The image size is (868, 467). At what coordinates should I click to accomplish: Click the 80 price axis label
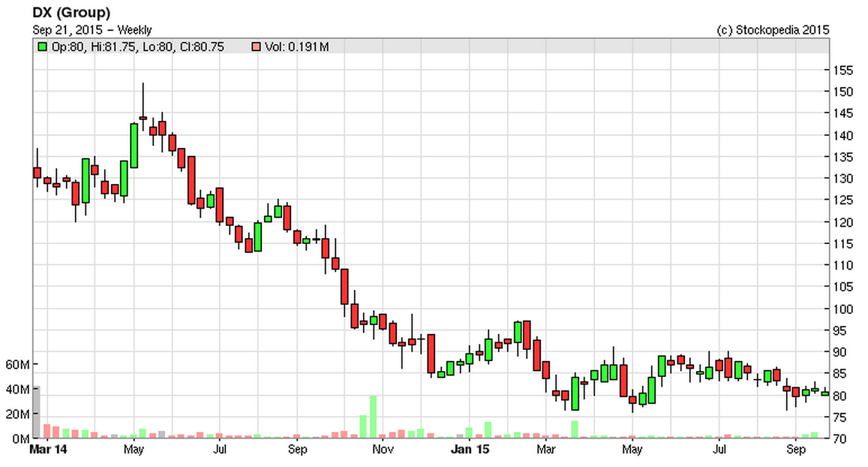(839, 396)
